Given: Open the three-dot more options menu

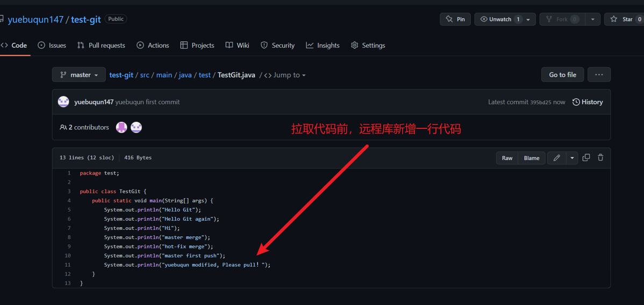Looking at the screenshot, I should tap(599, 75).
